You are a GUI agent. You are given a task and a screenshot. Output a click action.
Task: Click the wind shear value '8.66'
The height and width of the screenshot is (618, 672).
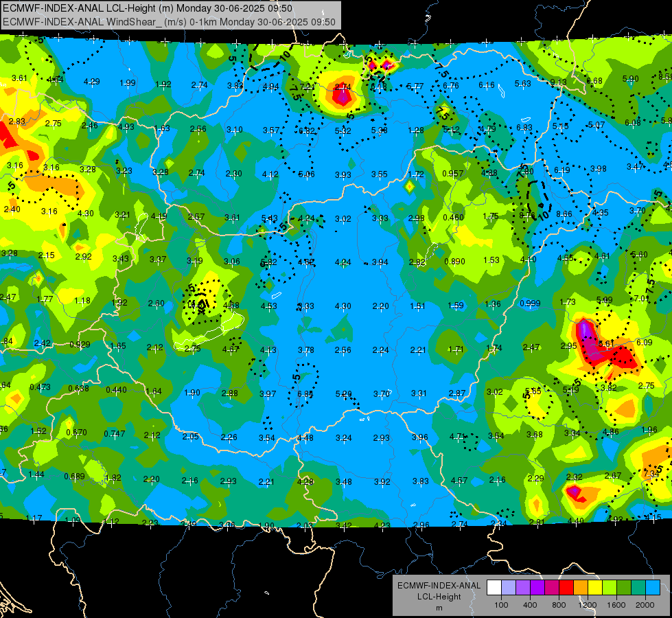coord(564,214)
